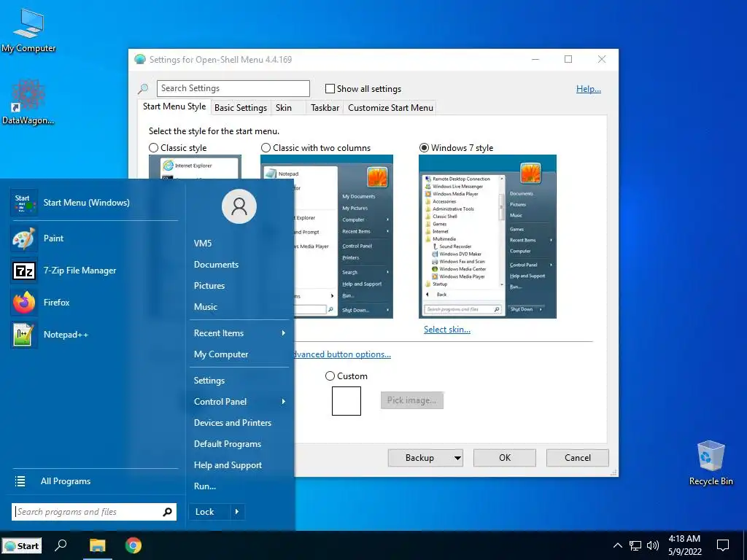Open the Lock power options arrow
Image resolution: width=747 pixels, height=560 pixels.
(x=237, y=512)
